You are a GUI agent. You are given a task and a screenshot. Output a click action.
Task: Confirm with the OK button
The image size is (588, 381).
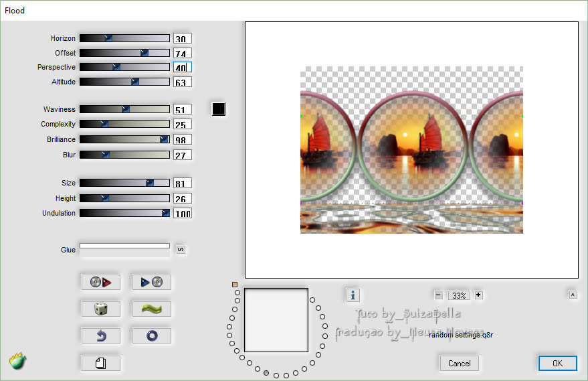point(558,363)
